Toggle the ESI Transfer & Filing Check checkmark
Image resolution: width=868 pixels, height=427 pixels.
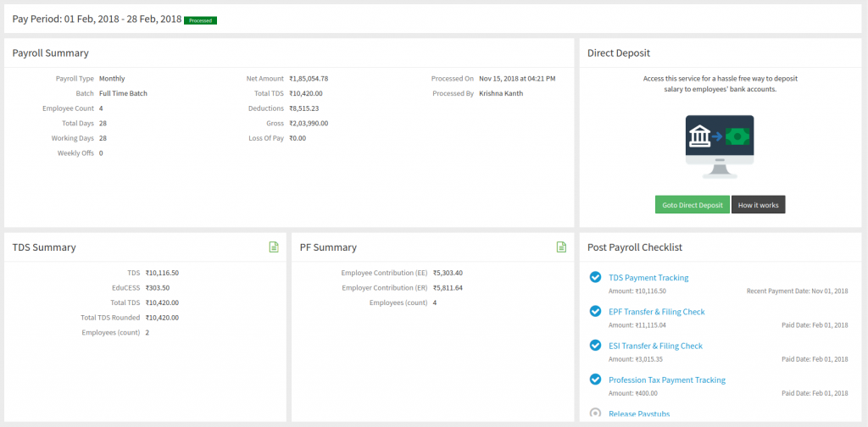coord(595,345)
